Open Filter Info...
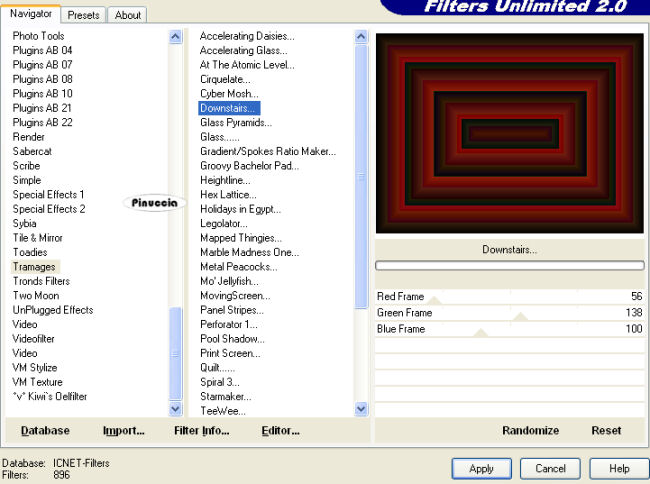 click(x=201, y=431)
